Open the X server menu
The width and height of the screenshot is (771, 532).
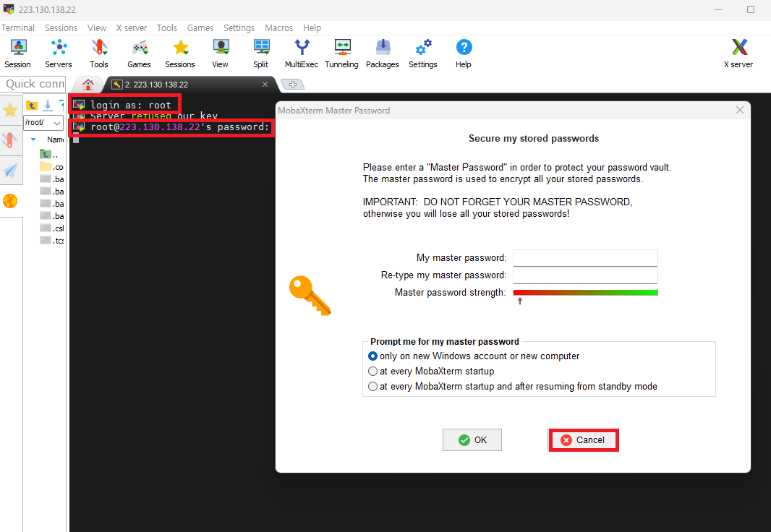[x=132, y=28]
